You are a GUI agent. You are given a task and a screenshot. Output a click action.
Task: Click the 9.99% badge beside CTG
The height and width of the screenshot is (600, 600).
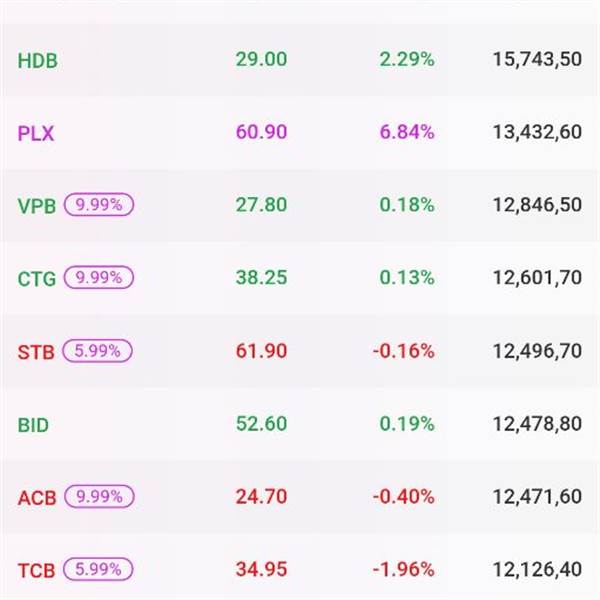coord(99,278)
